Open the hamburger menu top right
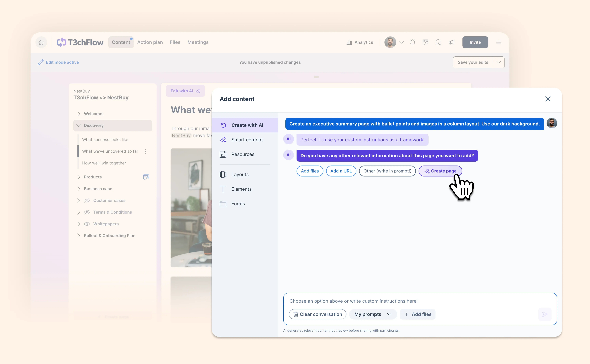This screenshot has height=364, width=590. point(498,42)
